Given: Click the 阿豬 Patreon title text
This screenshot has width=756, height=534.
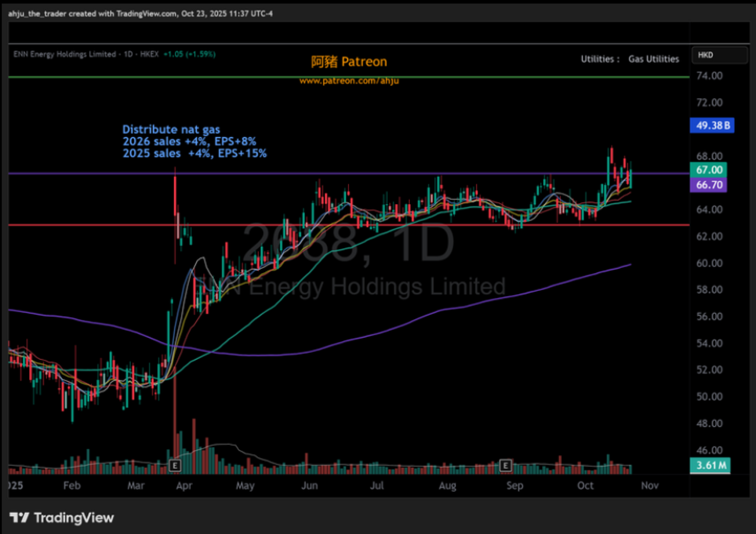Looking at the screenshot, I should coord(349,62).
